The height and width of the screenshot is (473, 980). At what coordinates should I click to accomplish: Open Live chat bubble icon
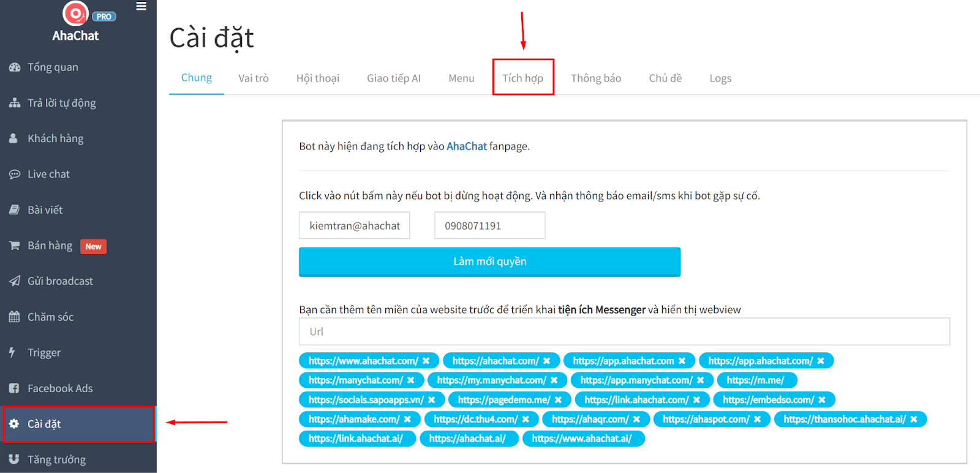[x=15, y=175]
